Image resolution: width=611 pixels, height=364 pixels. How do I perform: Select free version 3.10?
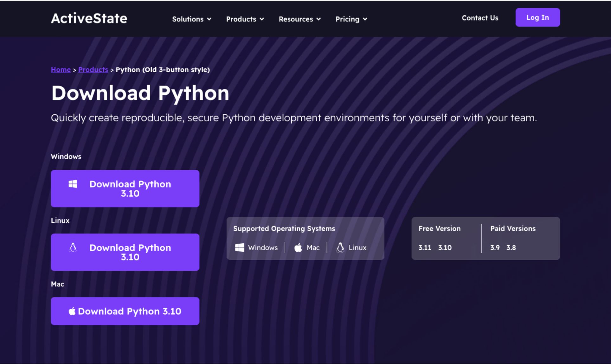tap(445, 247)
